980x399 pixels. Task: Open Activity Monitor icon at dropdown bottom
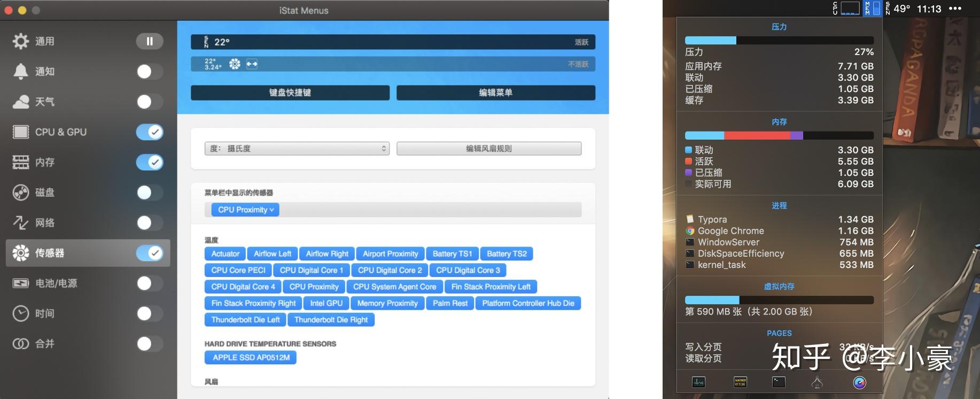click(698, 382)
